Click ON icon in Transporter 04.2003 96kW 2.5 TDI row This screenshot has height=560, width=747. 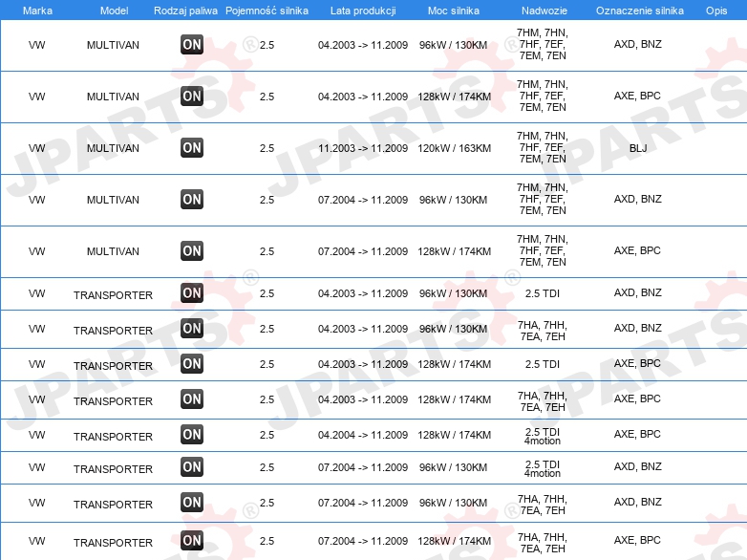pyautogui.click(x=192, y=292)
